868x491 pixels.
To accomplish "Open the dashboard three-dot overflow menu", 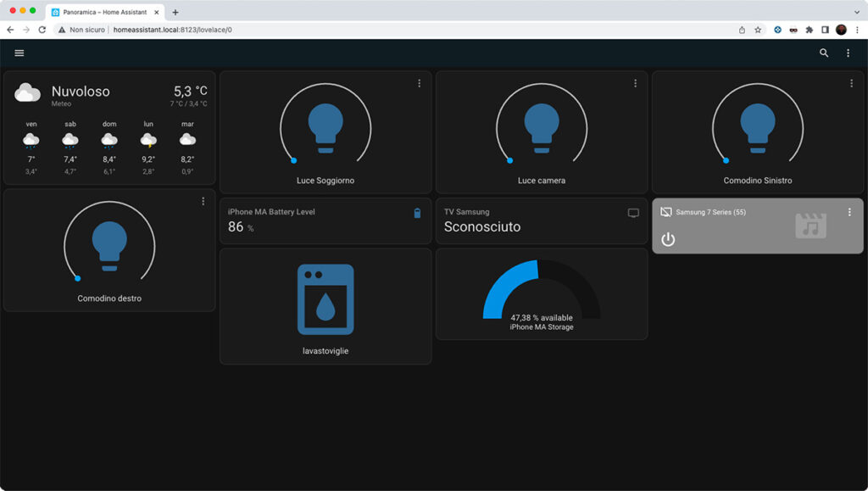I will point(848,53).
